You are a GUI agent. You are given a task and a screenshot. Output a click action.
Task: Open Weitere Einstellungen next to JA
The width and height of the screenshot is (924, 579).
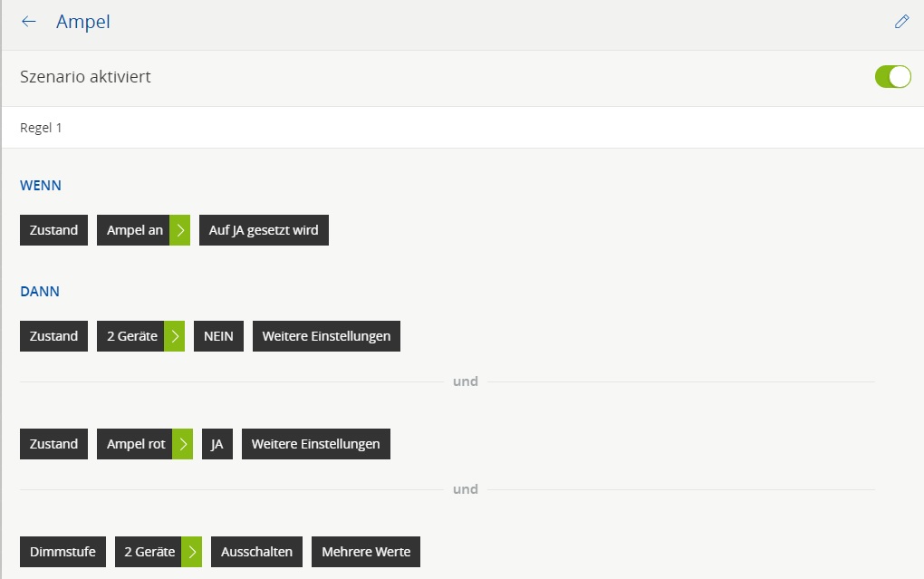(315, 444)
